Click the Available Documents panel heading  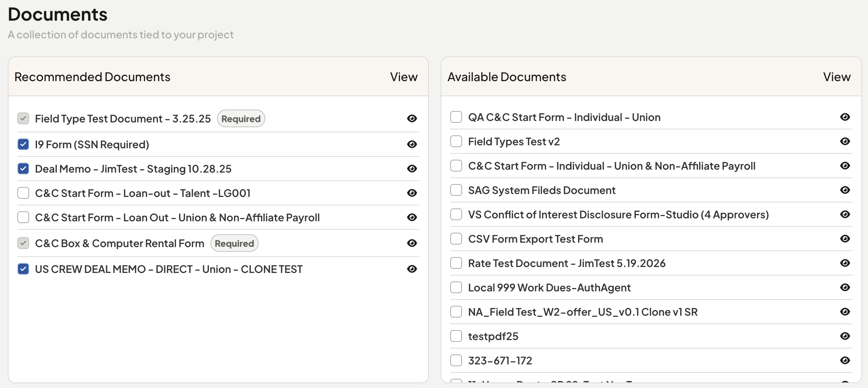[x=507, y=77]
